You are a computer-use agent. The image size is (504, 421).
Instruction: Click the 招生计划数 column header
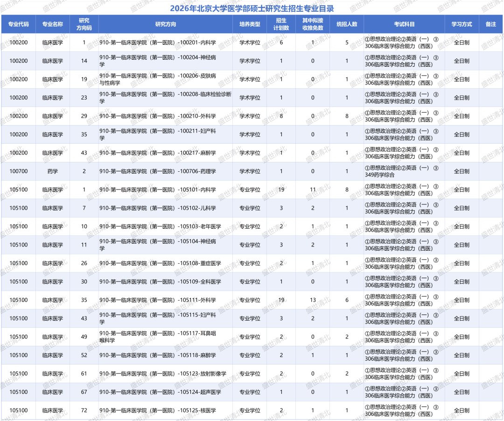pyautogui.click(x=281, y=24)
